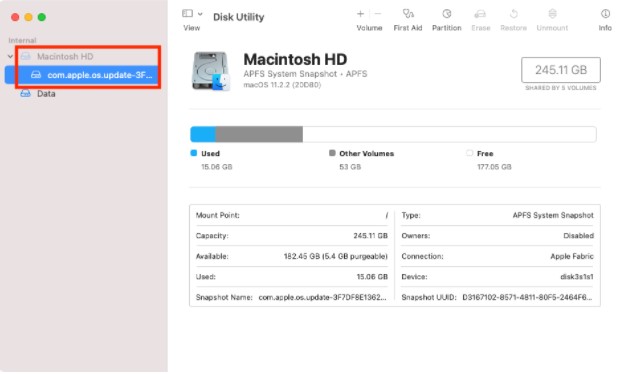Image resolution: width=620 pixels, height=374 pixels.
Task: Expand the View dropdown chevron
Action: click(200, 14)
